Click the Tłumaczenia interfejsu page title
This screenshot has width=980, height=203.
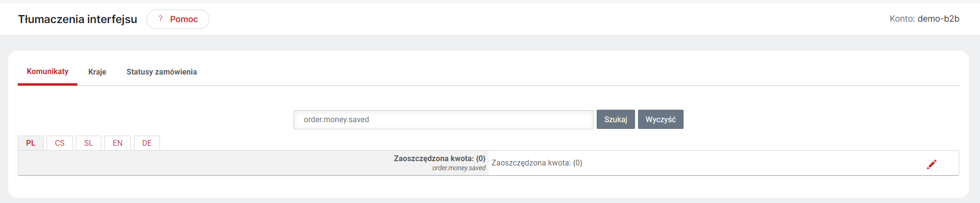(x=78, y=19)
